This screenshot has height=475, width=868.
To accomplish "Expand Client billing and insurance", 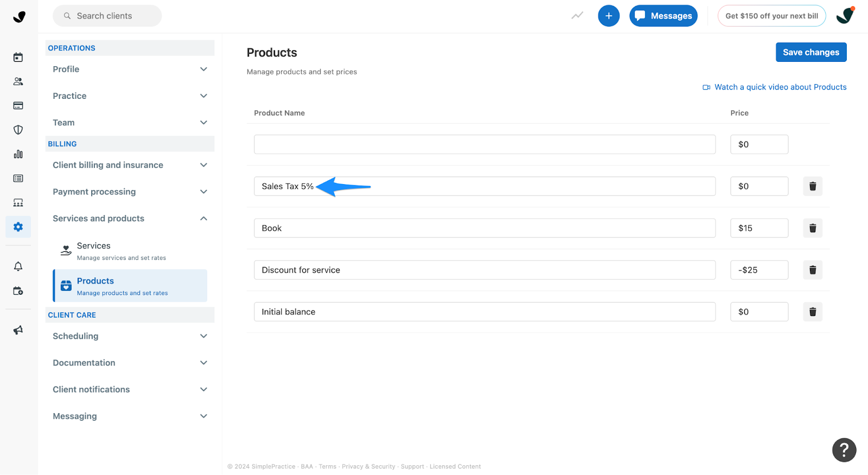I will [x=130, y=165].
